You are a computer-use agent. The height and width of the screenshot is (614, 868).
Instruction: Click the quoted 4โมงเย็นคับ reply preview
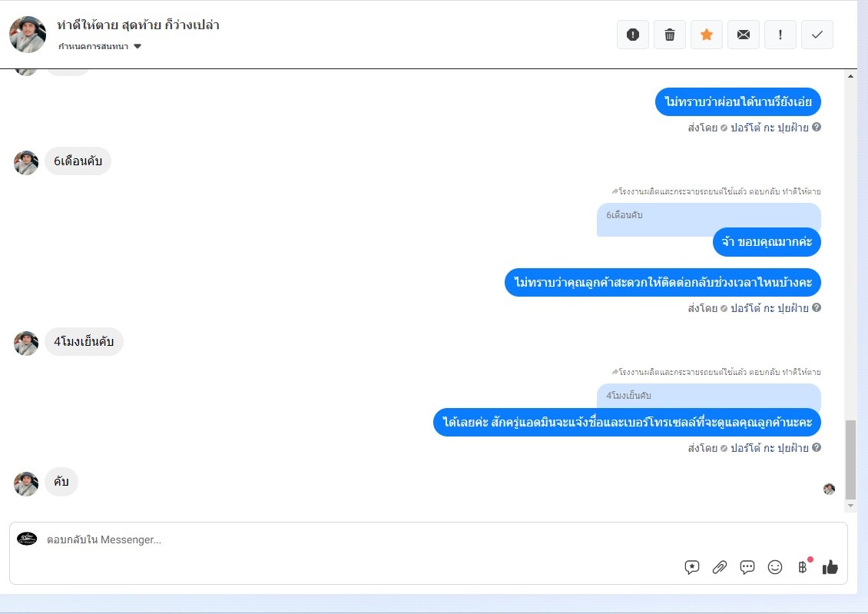coord(708,395)
